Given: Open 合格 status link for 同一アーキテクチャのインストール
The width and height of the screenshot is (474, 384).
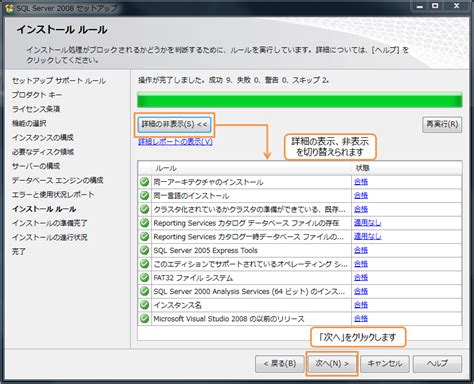Looking at the screenshot, I should click(x=361, y=182).
